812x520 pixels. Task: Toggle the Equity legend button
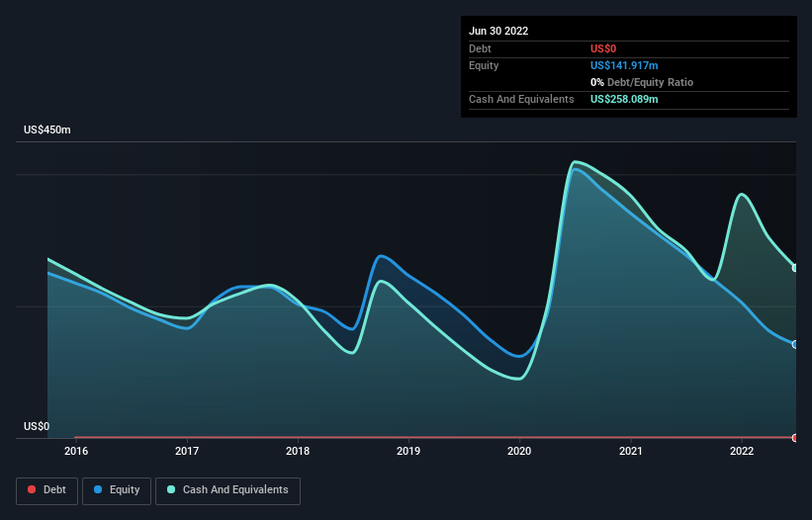(117, 490)
